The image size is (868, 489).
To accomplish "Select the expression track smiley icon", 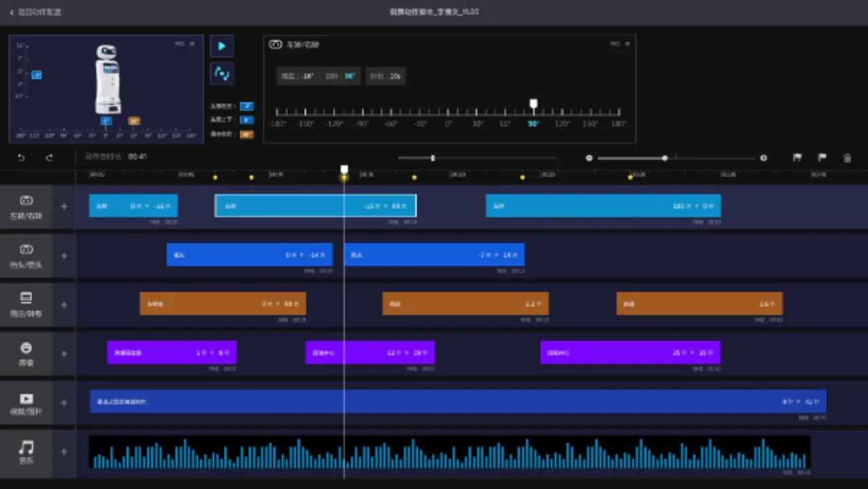I will point(26,348).
